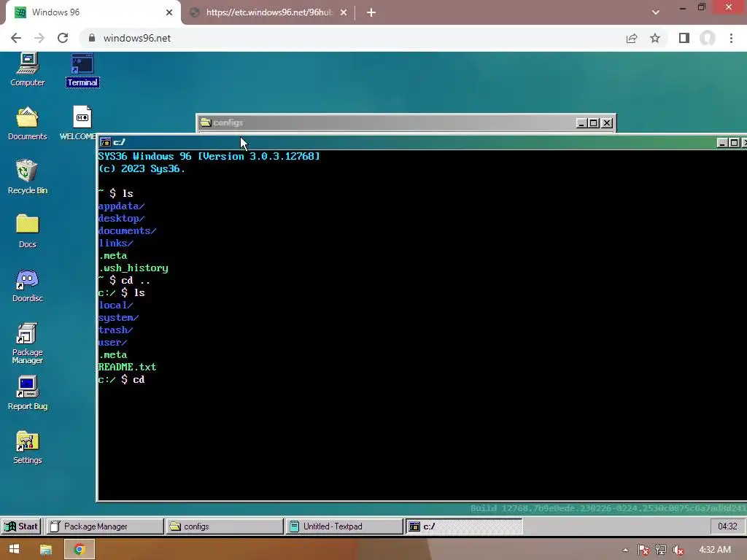This screenshot has height=560, width=747.
Task: Switch to the etc.windows96.net browser tab
Action: [268, 12]
